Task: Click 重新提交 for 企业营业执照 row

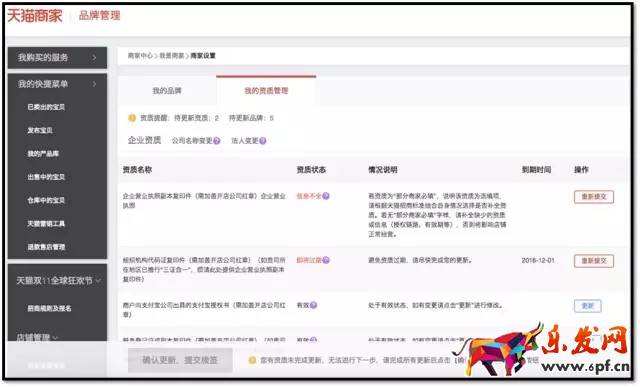Action: pyautogui.click(x=594, y=197)
